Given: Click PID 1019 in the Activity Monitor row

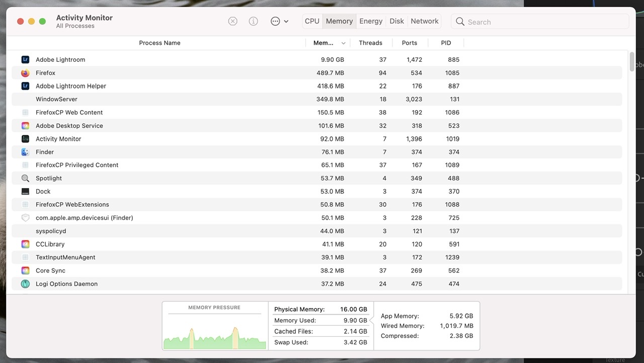Looking at the screenshot, I should (452, 139).
